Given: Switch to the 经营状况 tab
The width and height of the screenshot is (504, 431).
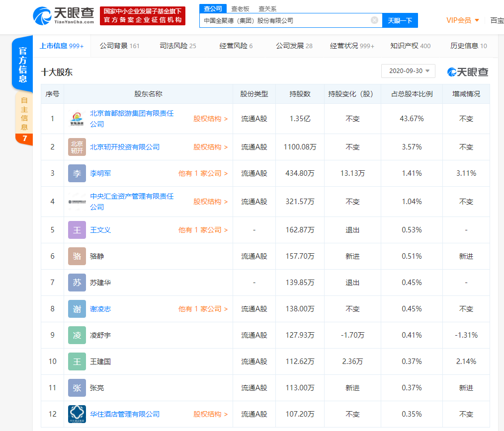Looking at the screenshot, I should tap(352, 46).
